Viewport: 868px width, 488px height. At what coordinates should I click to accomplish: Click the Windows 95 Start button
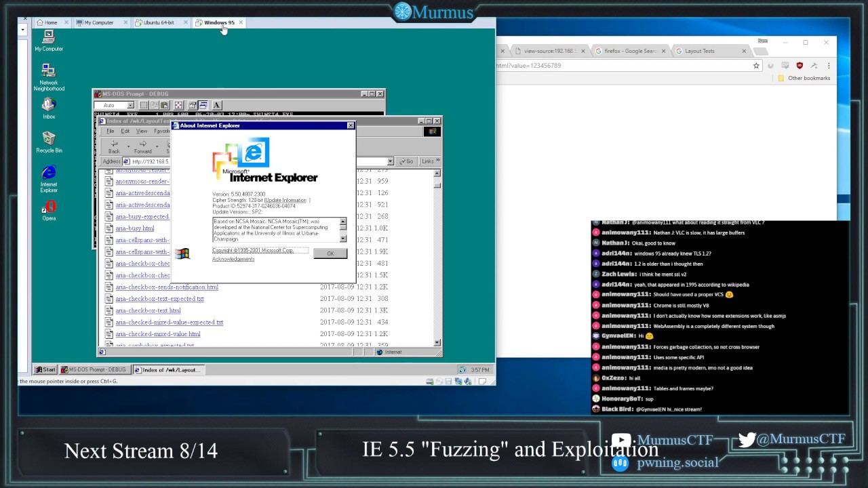click(45, 369)
